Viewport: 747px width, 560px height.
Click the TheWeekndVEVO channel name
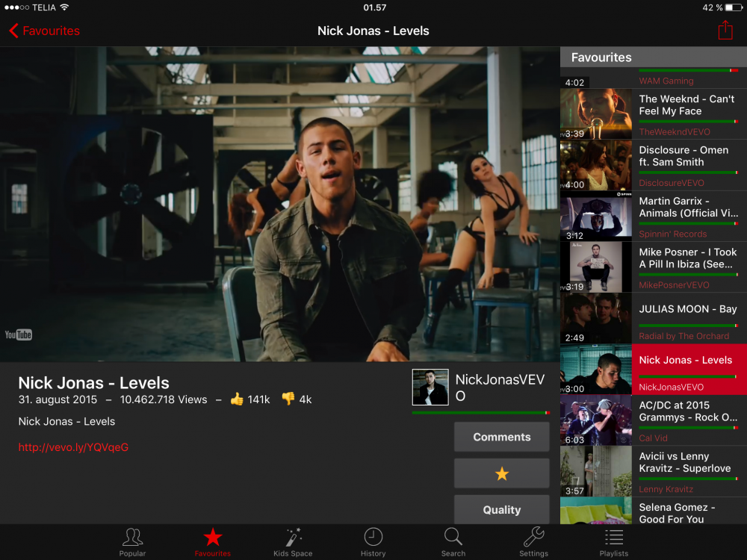(675, 132)
